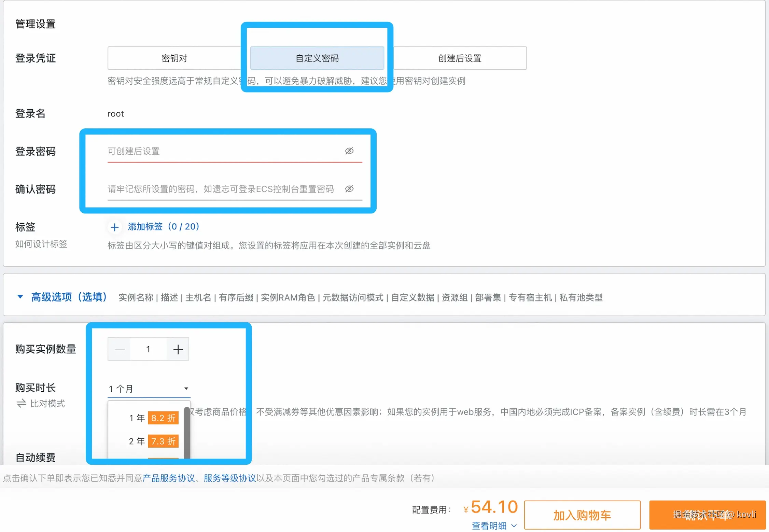Click the 加入购物车 button
The width and height of the screenshot is (769, 532).
(582, 515)
